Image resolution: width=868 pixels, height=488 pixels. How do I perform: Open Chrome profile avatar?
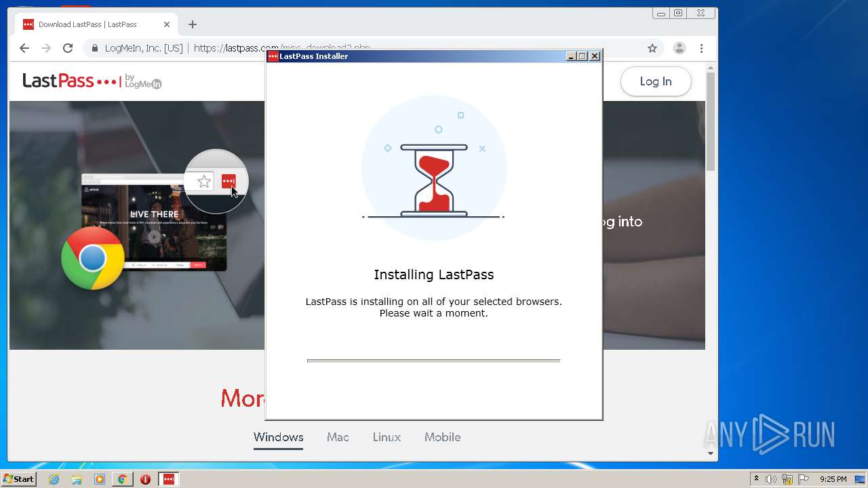click(679, 48)
